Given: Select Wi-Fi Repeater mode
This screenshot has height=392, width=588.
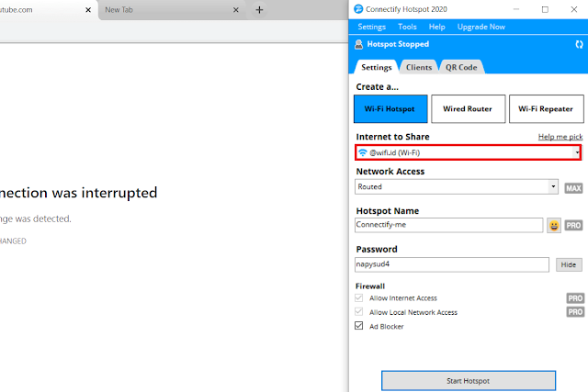Looking at the screenshot, I should pyautogui.click(x=546, y=109).
